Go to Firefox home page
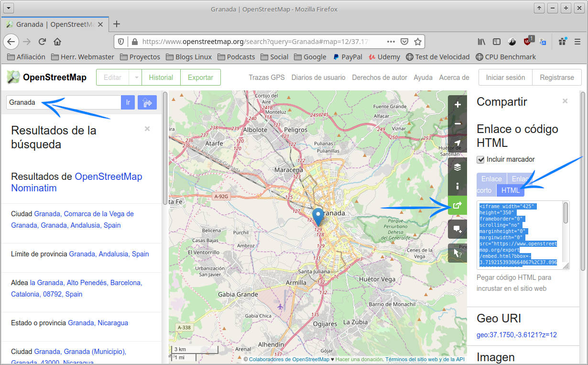The width and height of the screenshot is (588, 365). pos(57,42)
